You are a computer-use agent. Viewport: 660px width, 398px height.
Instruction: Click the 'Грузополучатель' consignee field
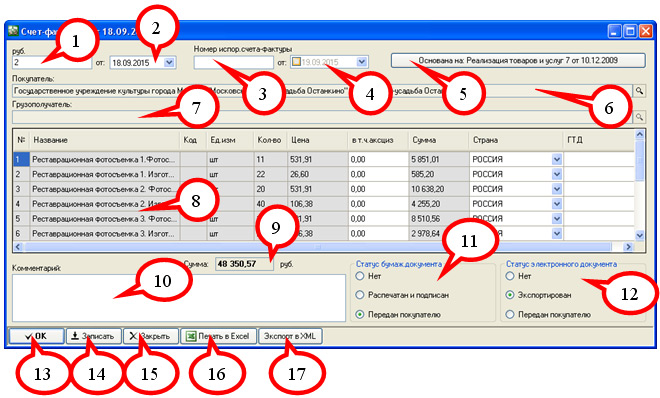(322, 117)
